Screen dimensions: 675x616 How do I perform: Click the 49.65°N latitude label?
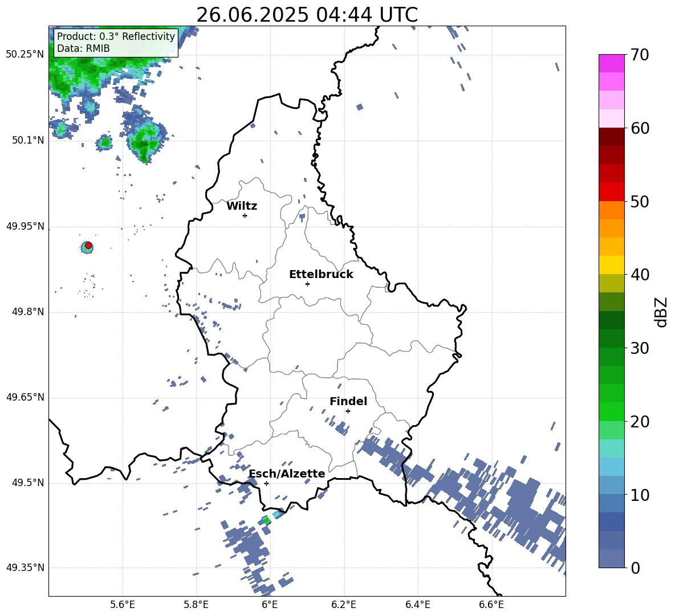pos(25,397)
